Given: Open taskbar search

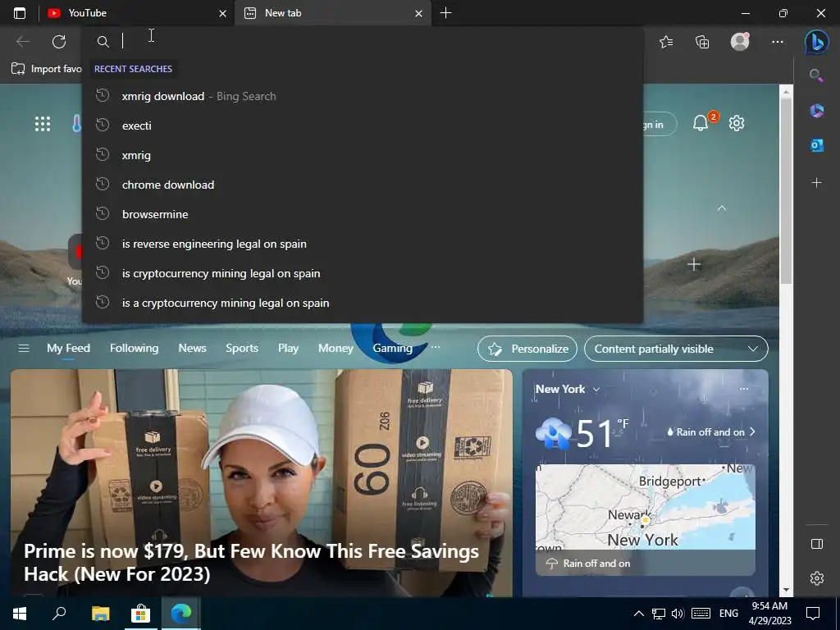Looking at the screenshot, I should 59,614.
